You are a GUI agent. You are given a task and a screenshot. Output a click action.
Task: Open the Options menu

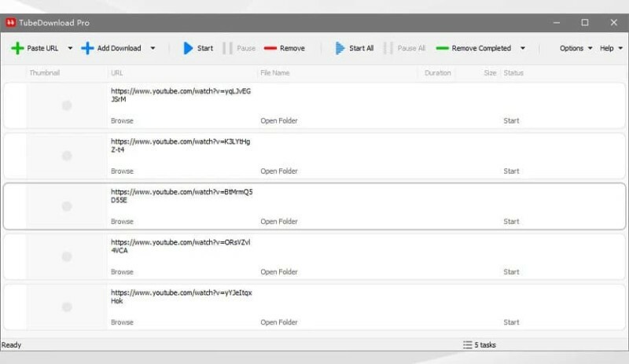(576, 48)
